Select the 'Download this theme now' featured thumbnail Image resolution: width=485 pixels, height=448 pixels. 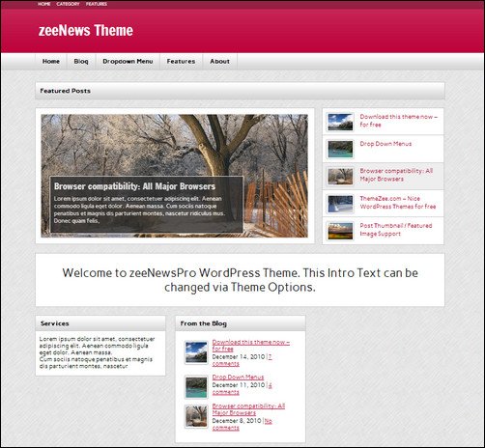tap(340, 122)
